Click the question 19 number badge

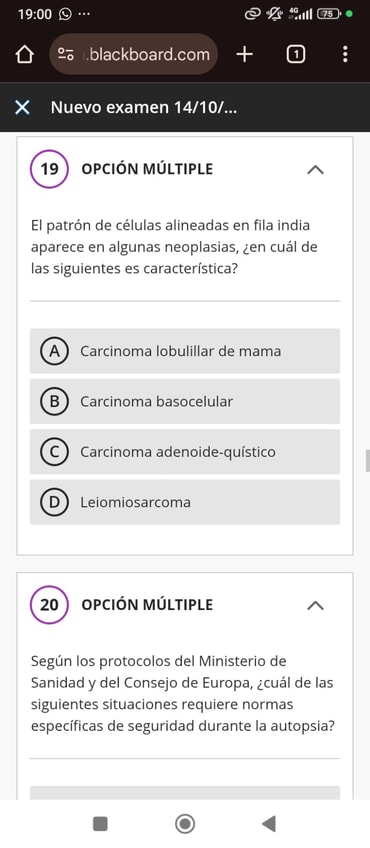click(49, 169)
